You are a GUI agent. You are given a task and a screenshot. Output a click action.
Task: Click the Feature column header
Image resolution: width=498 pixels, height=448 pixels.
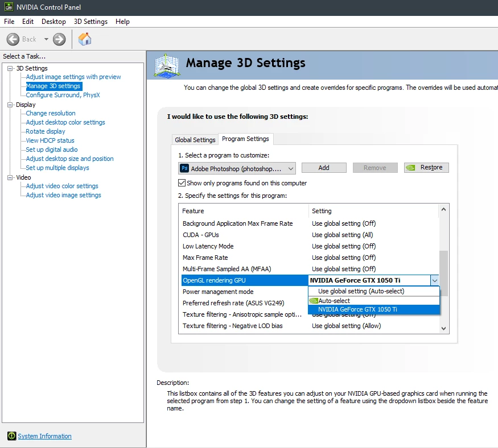pyautogui.click(x=244, y=211)
